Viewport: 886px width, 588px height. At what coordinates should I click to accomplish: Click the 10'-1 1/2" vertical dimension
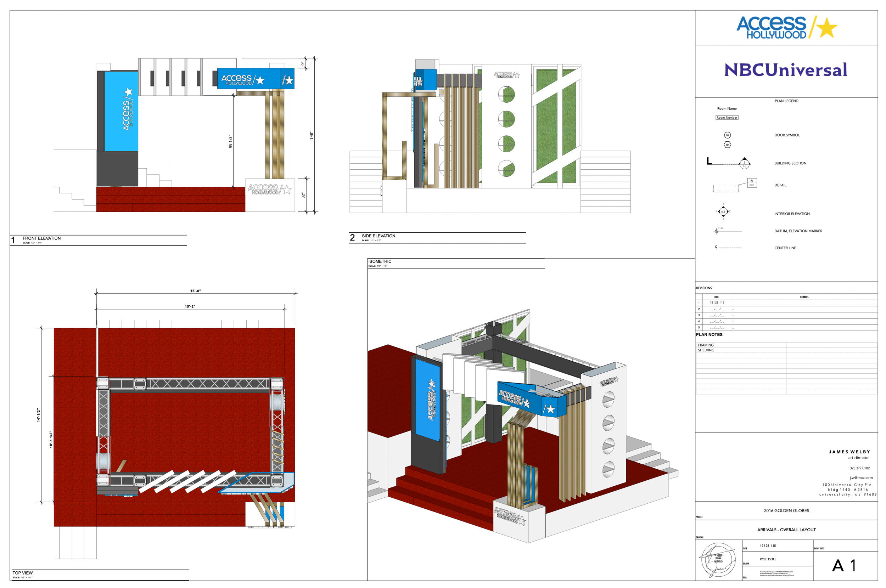(x=51, y=439)
